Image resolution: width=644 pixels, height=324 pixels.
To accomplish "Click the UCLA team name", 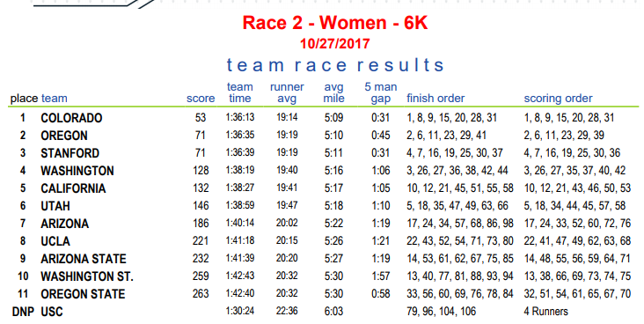I will (55, 241).
